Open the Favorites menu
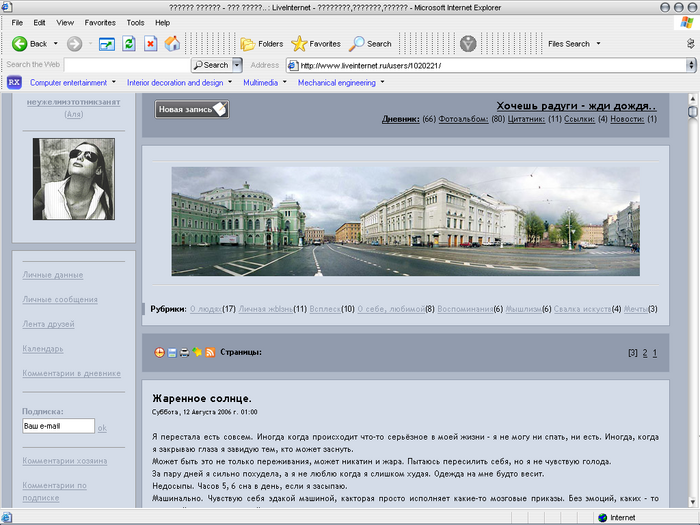This screenshot has width=700, height=525. (x=100, y=23)
